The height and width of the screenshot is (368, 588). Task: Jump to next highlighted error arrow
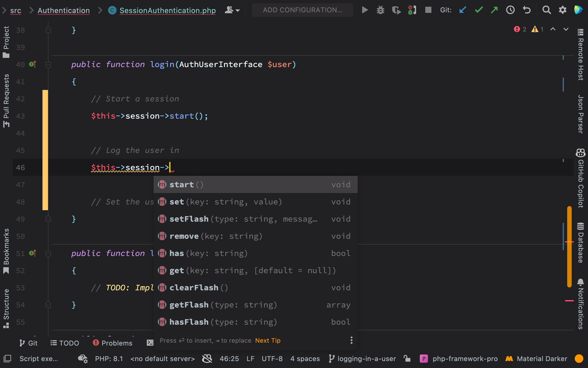[x=566, y=29]
